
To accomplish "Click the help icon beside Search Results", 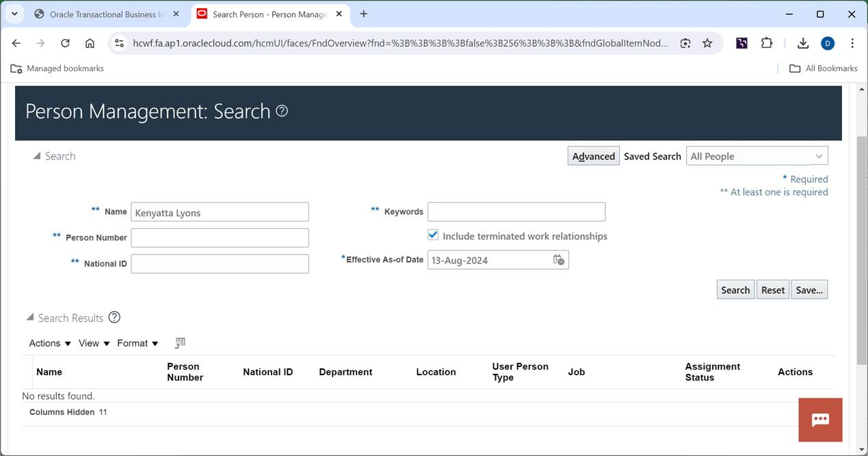I will coord(114,317).
